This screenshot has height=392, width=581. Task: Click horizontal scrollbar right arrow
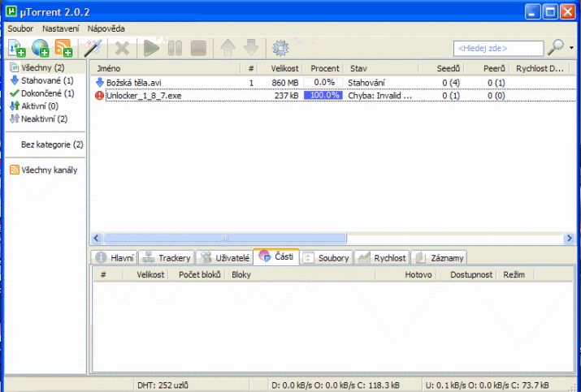click(569, 238)
